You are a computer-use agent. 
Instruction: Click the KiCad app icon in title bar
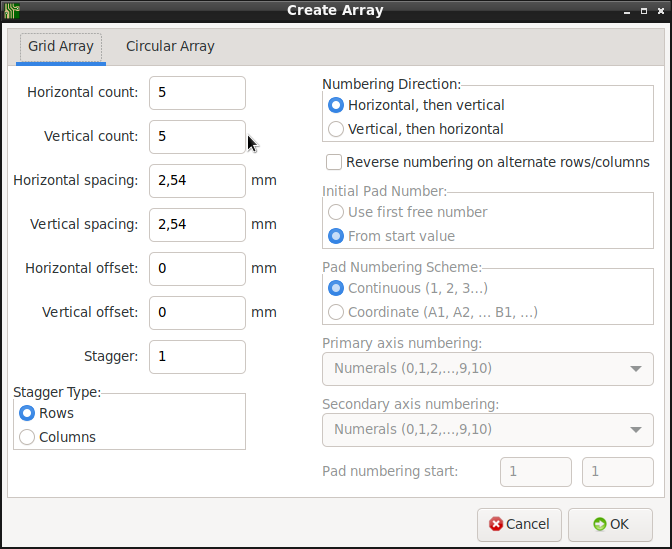pos(12,11)
